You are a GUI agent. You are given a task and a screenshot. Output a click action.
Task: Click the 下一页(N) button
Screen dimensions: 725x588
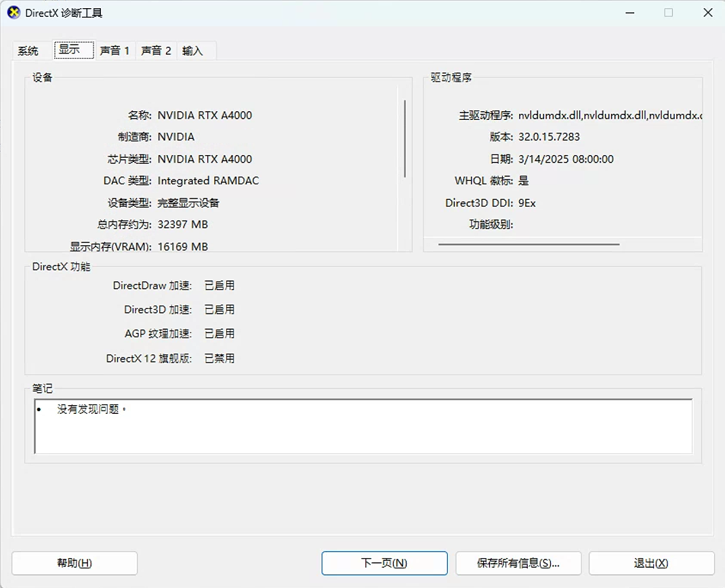click(x=384, y=563)
